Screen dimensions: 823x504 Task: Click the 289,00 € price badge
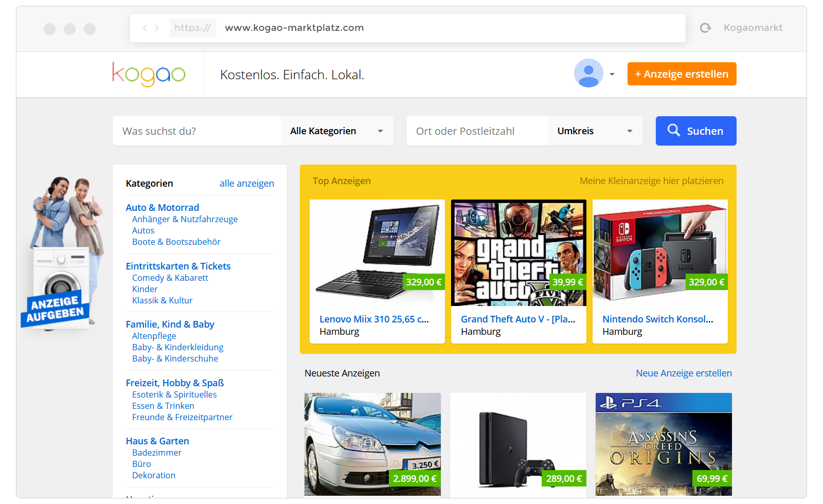pos(564,479)
